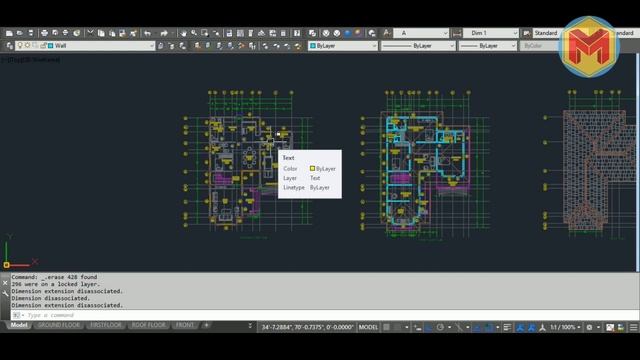
Task: Click the New drawing icon
Action: coord(9,33)
